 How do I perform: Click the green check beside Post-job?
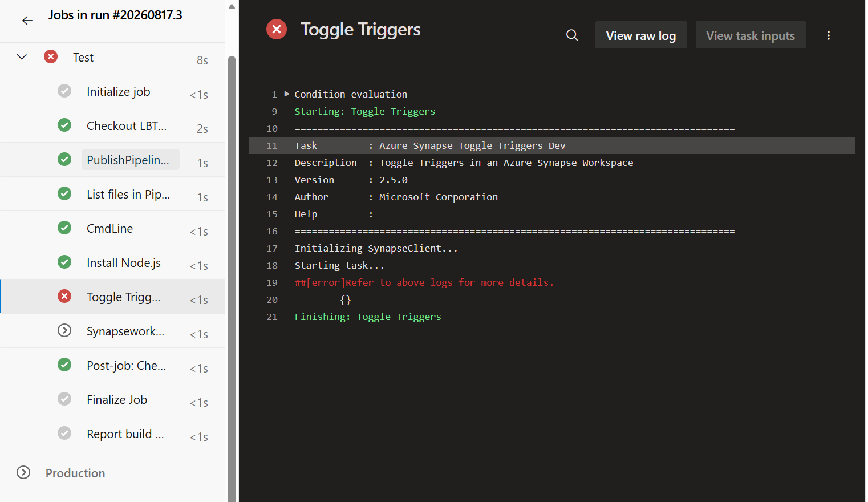click(x=64, y=365)
